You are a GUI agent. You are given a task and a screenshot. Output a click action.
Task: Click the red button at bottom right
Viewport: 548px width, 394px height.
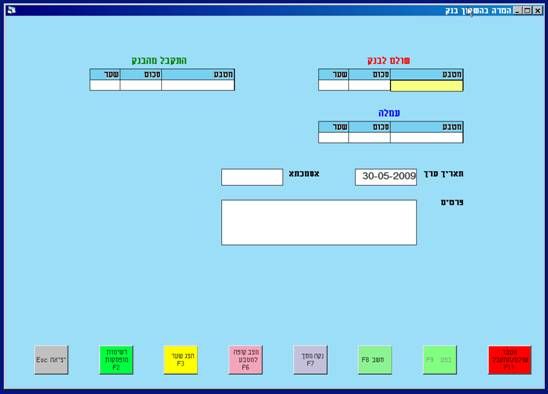click(x=510, y=360)
